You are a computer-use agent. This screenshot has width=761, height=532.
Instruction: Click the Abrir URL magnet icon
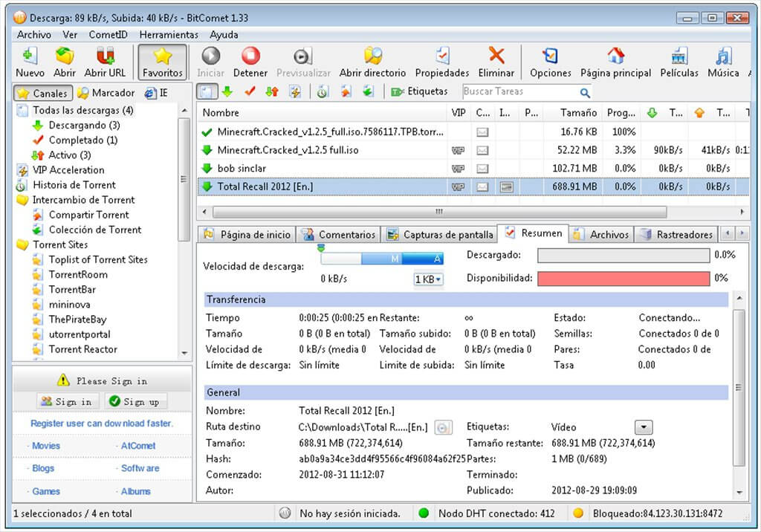click(x=105, y=56)
